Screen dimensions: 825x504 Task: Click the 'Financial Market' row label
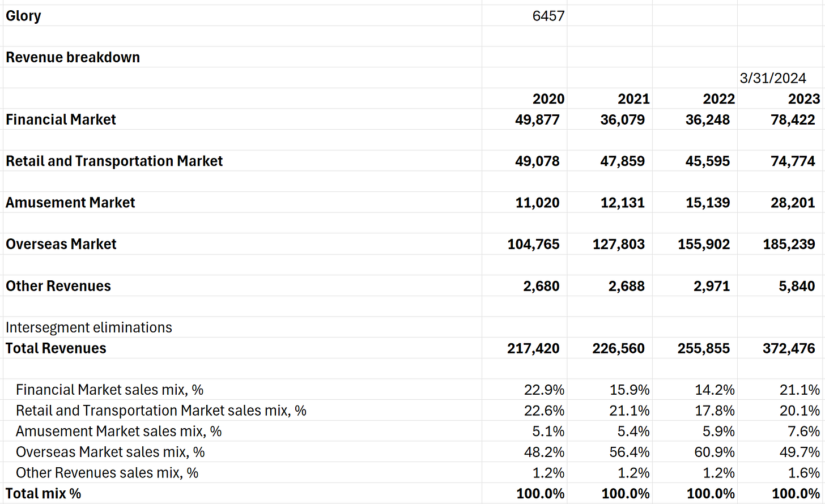(61, 119)
